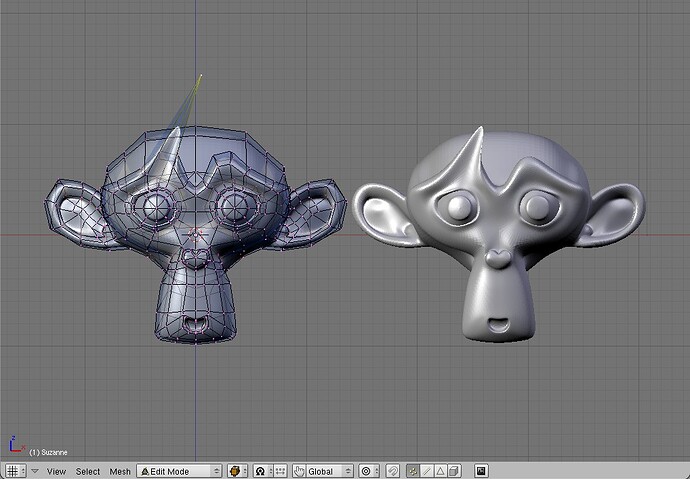Collapse the header menus with the triangle
Screen dimensions: 690x479
[35, 471]
